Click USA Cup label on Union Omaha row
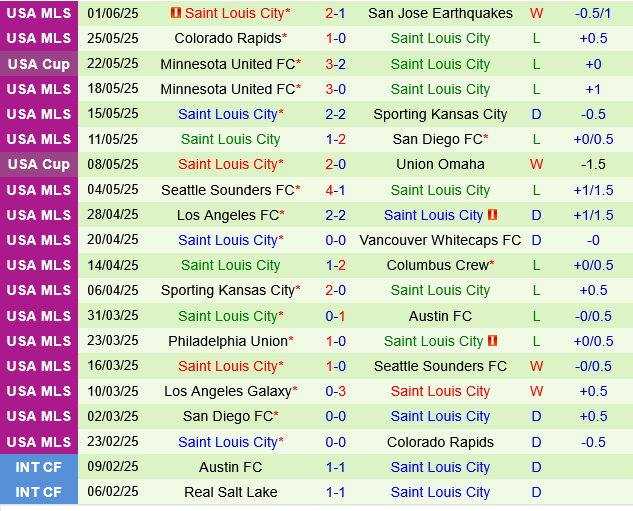This screenshot has width=633, height=511. [x=39, y=164]
